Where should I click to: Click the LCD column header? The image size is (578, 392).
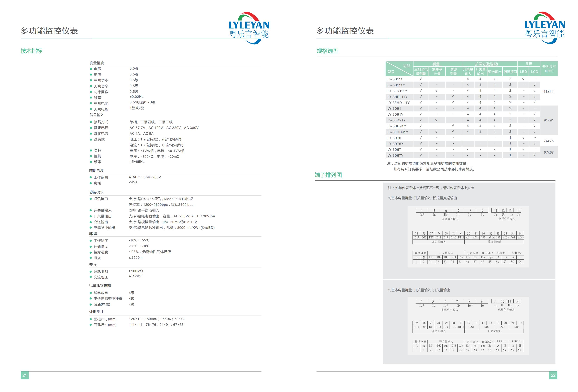click(x=534, y=72)
